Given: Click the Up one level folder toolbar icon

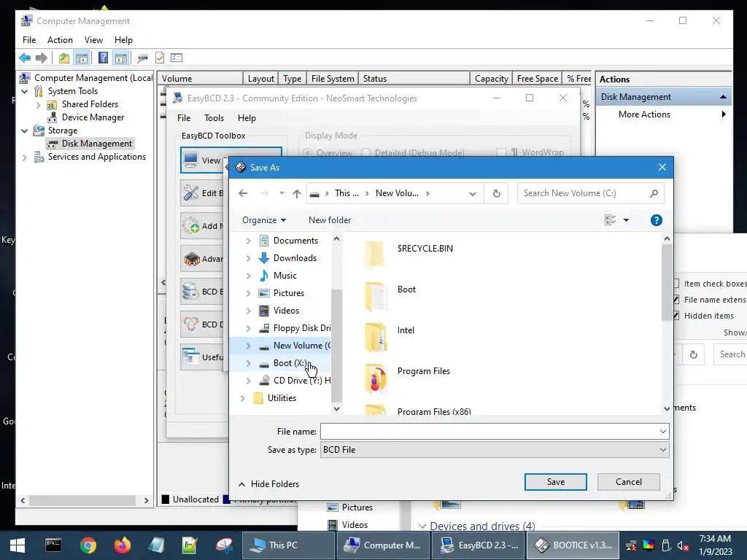Looking at the screenshot, I should point(64,58).
